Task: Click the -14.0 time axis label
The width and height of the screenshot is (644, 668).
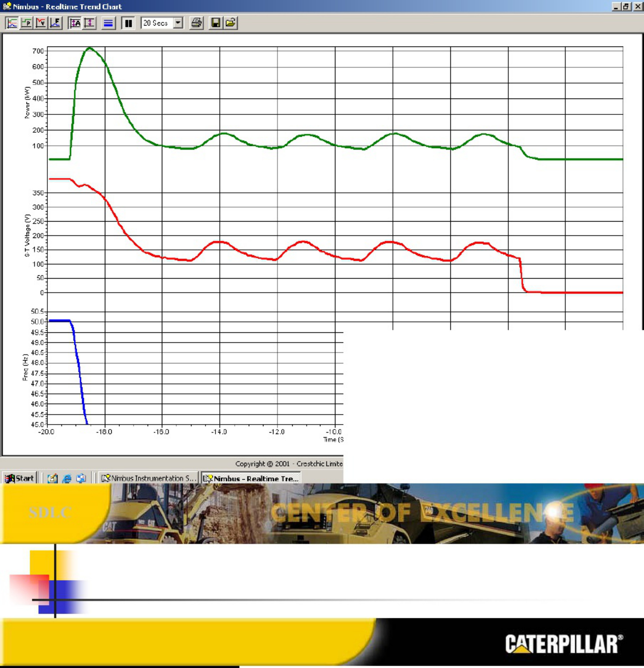Action: pos(219,432)
